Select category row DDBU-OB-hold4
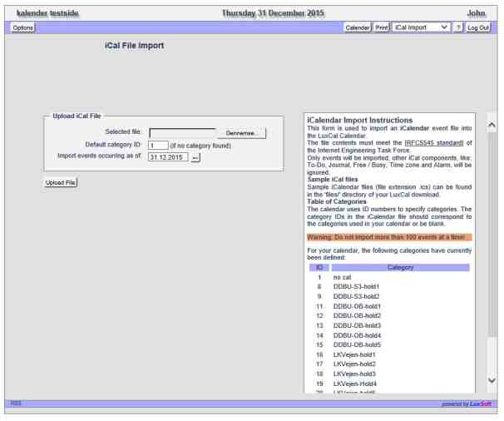 point(389,335)
